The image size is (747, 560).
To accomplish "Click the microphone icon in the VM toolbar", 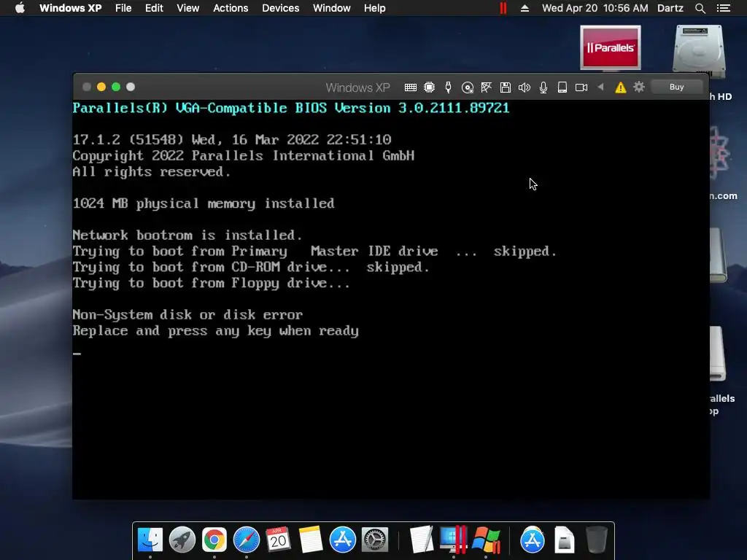I will 543,87.
